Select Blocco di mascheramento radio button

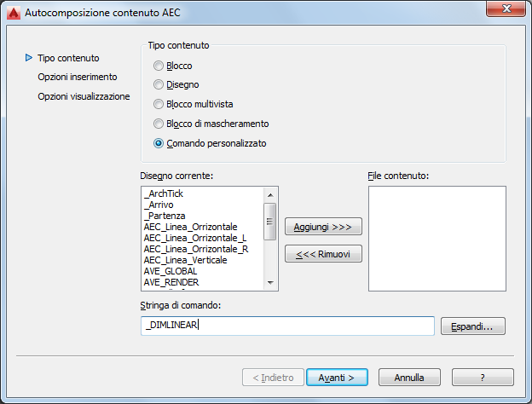(x=159, y=124)
